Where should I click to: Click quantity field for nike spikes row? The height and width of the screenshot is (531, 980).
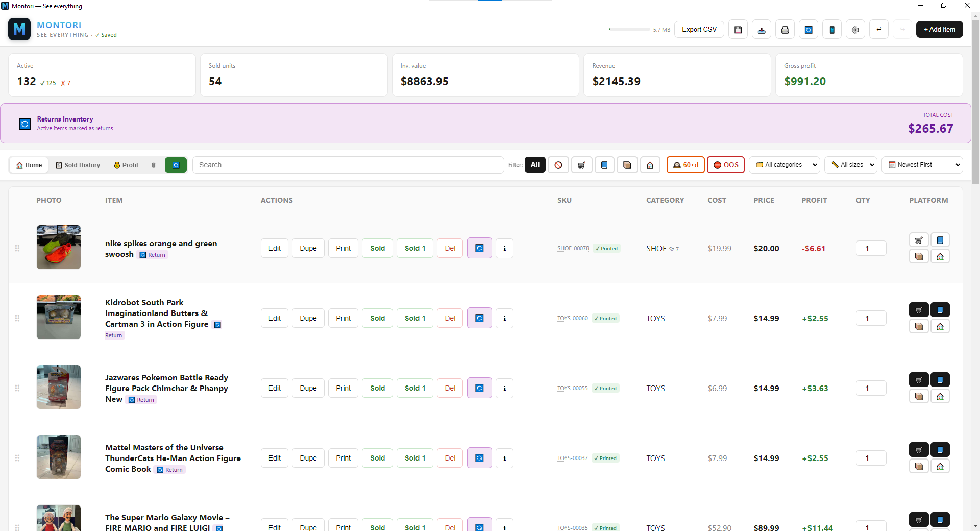(x=871, y=248)
